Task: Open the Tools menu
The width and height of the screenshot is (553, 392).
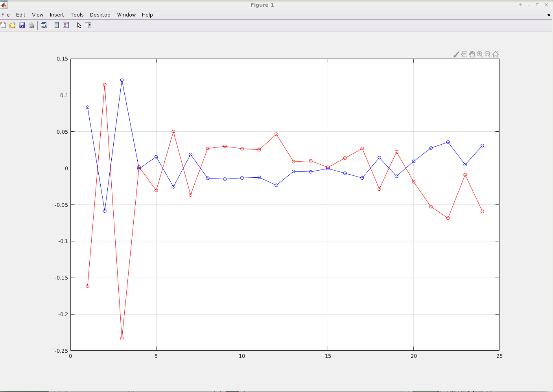Action: click(x=77, y=15)
